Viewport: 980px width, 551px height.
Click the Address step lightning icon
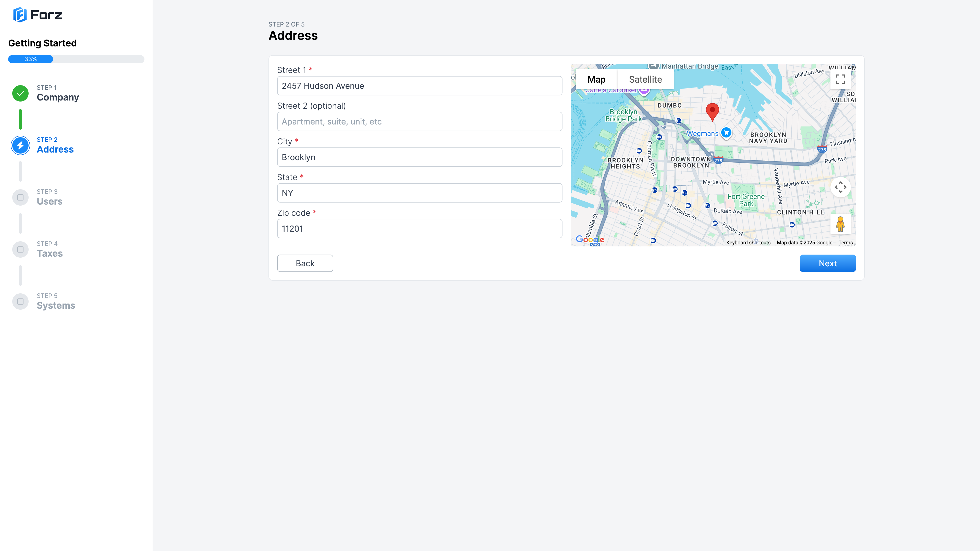(20, 145)
